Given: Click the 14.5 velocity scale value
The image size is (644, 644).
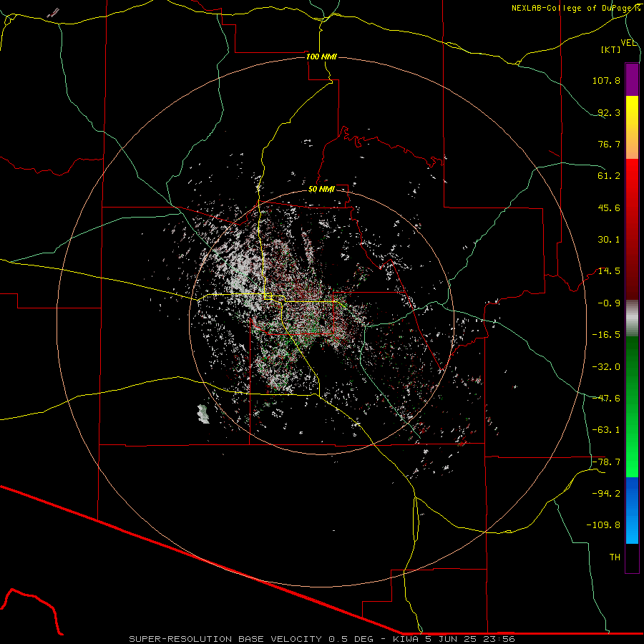Looking at the screenshot, I should click(x=609, y=271).
